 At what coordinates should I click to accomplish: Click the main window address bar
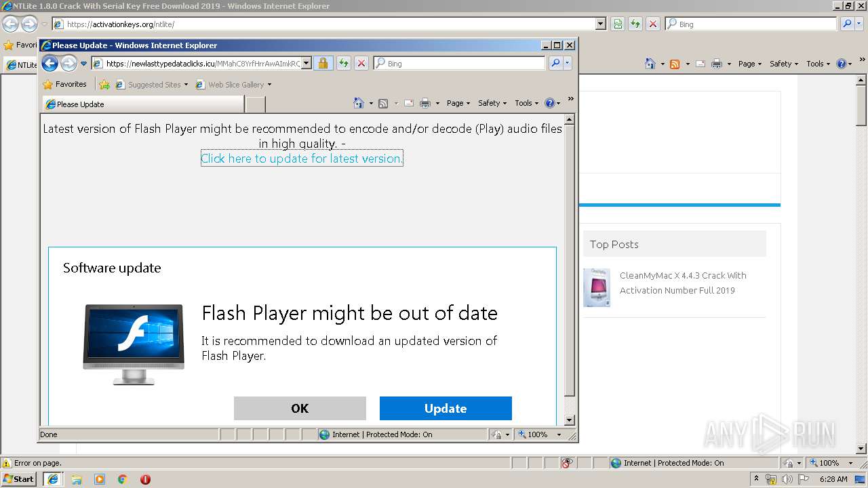click(x=325, y=24)
